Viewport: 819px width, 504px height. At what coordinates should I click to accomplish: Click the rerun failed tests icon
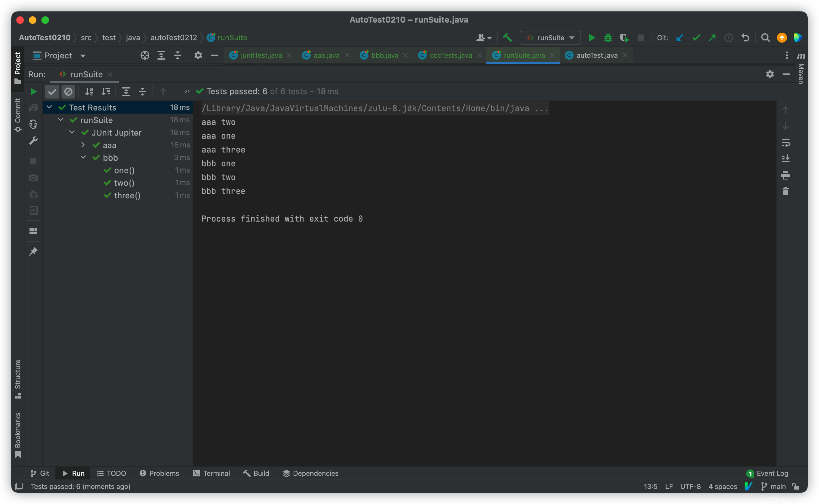(x=33, y=108)
